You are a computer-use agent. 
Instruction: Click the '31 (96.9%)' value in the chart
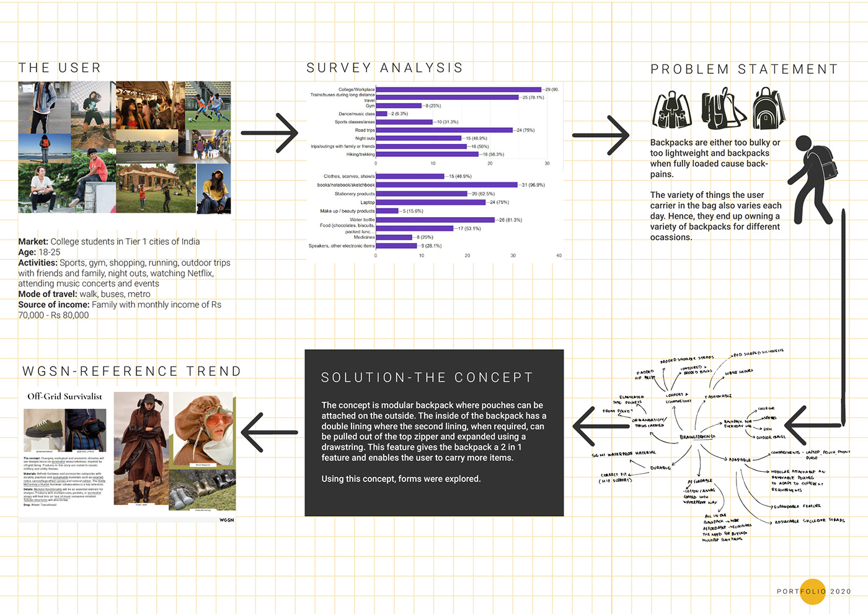pyautogui.click(x=533, y=185)
